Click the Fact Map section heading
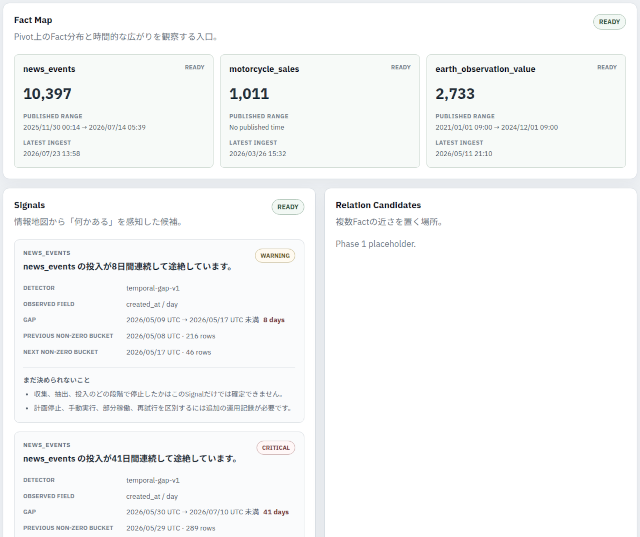640x537 pixels. coord(33,20)
